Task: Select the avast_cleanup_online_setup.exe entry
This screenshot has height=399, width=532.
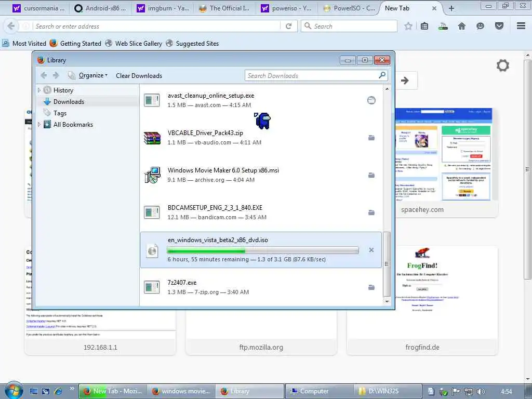Action: (261, 100)
